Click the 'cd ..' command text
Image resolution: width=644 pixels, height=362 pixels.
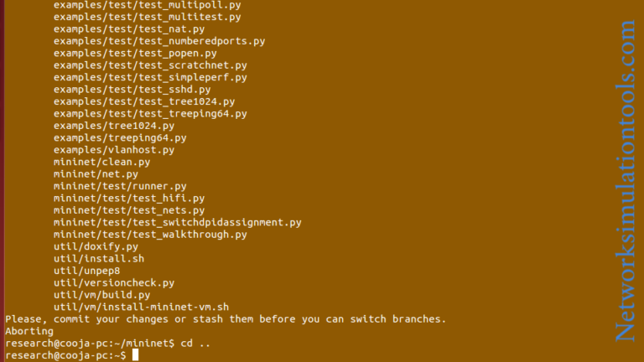tap(196, 344)
